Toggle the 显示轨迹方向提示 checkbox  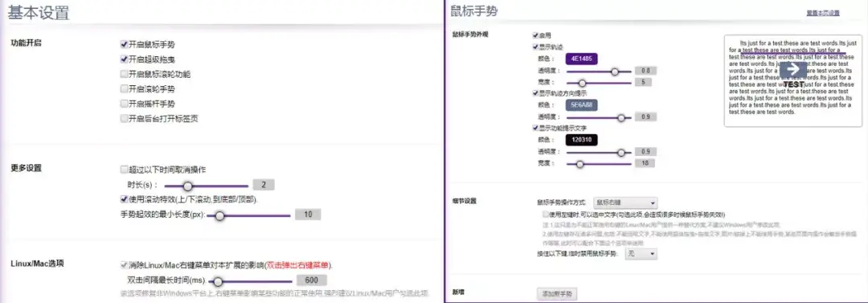click(x=534, y=93)
